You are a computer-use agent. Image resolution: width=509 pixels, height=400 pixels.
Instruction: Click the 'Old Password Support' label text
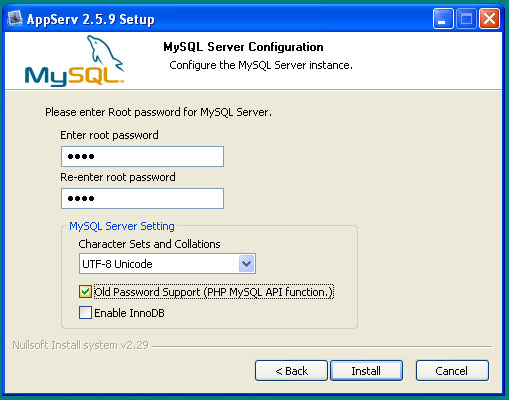coord(214,292)
